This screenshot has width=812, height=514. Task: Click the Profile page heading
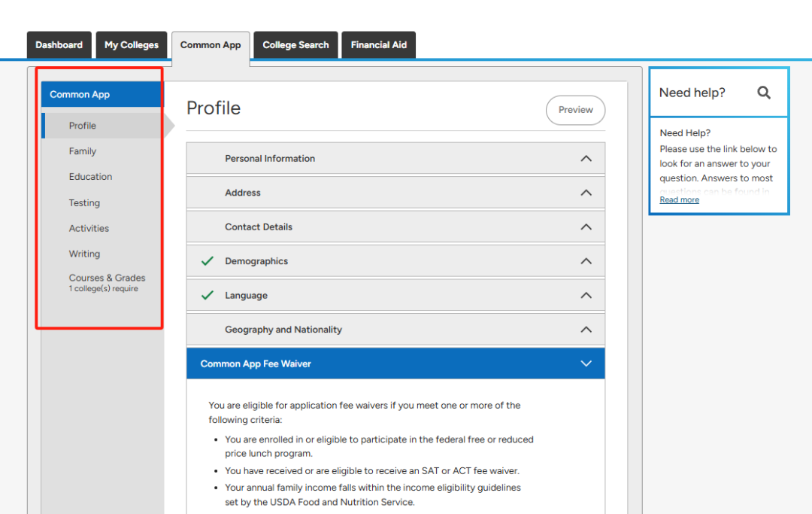coord(214,108)
